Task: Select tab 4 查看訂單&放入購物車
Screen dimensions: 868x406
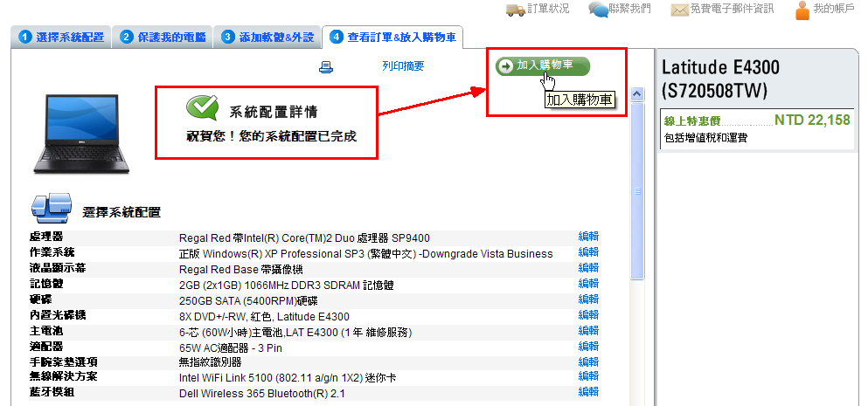Action: [x=392, y=37]
